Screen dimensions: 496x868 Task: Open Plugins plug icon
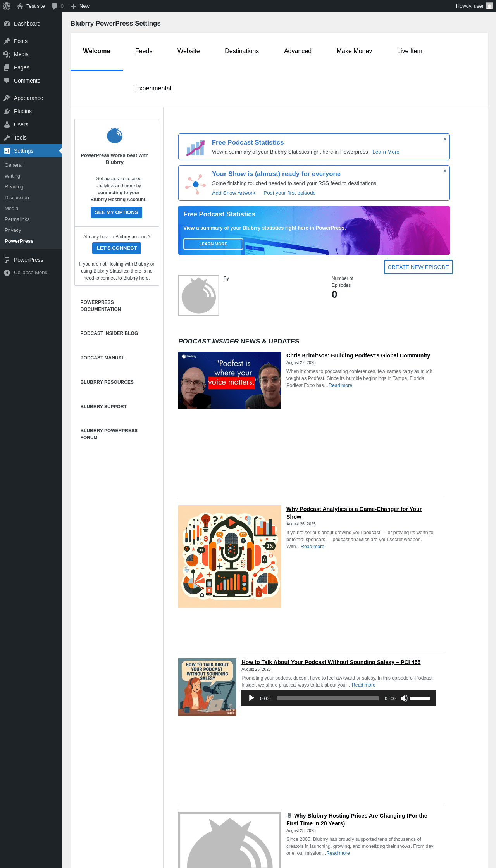(7, 111)
